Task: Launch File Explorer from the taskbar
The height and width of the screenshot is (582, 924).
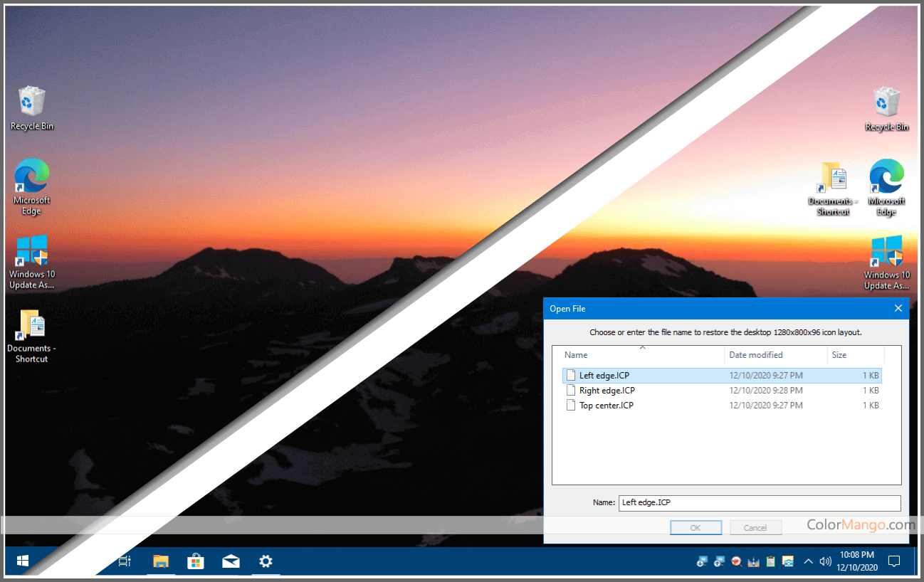Action: pyautogui.click(x=161, y=561)
